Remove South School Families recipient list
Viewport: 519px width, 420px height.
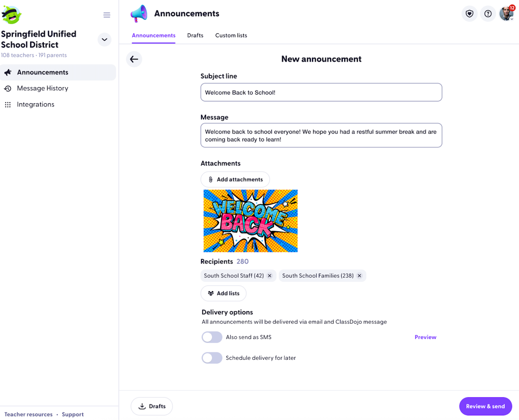[359, 276]
